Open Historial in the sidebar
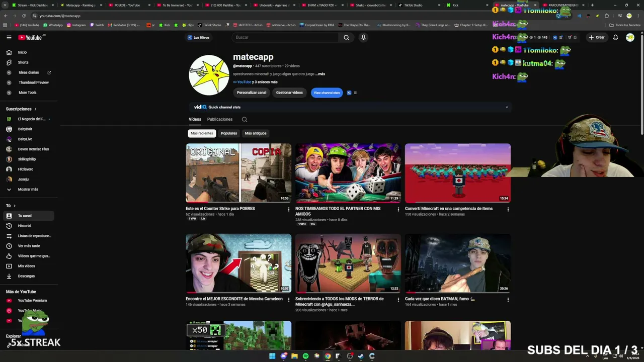The image size is (644, 362). point(28,226)
